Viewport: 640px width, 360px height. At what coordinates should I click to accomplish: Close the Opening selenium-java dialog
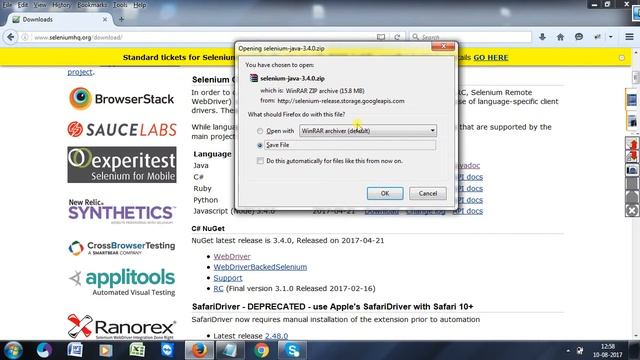tap(443, 46)
